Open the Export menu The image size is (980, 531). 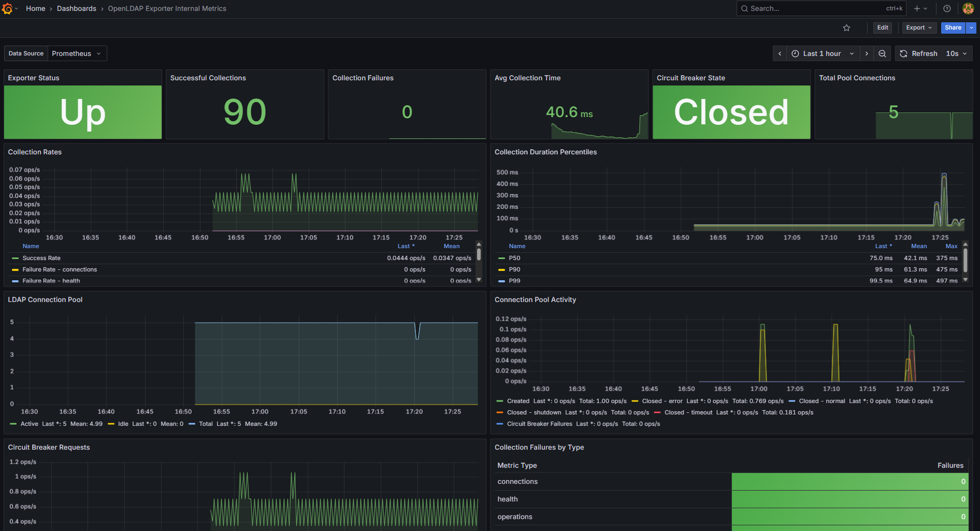(x=919, y=28)
